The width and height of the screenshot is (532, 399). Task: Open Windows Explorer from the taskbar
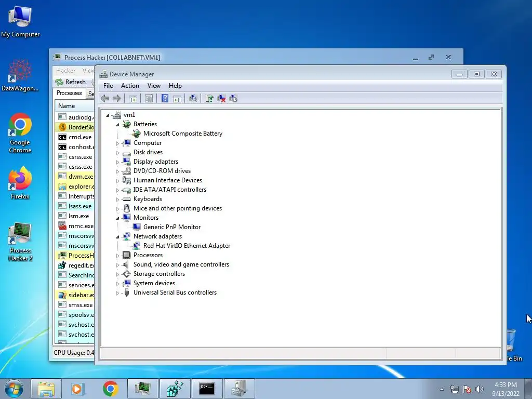click(x=46, y=389)
